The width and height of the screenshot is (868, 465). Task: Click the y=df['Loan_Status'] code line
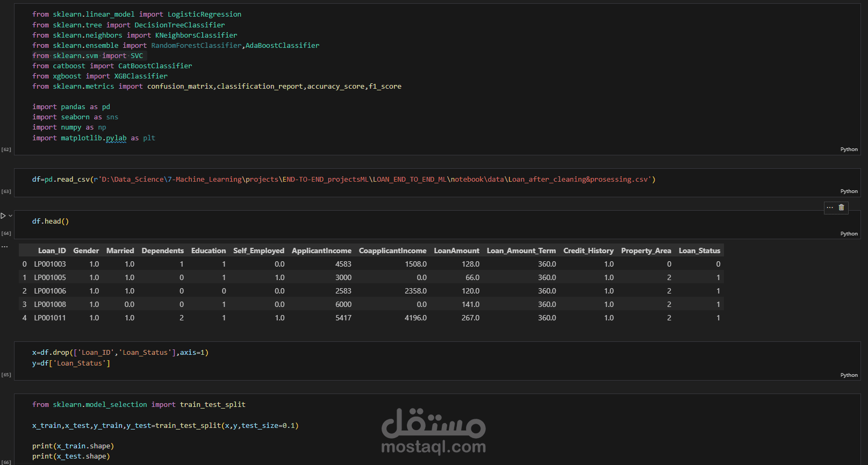point(71,363)
